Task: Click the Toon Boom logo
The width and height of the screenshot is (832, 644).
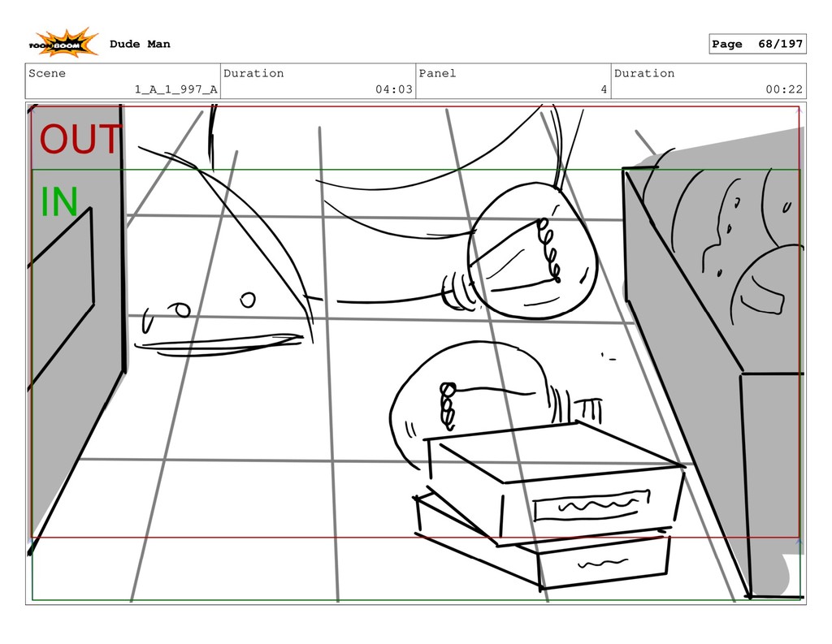Action: point(63,43)
